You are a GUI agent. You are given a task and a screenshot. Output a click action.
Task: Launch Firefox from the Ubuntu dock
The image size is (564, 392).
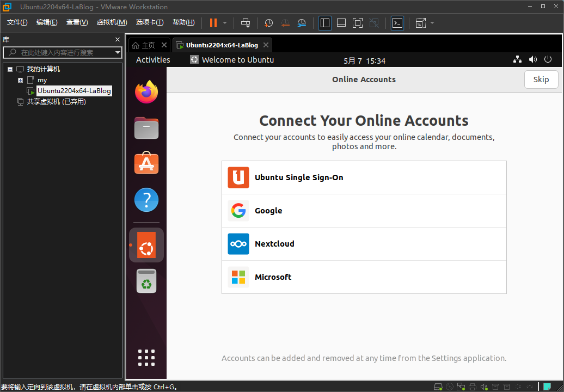point(146,91)
